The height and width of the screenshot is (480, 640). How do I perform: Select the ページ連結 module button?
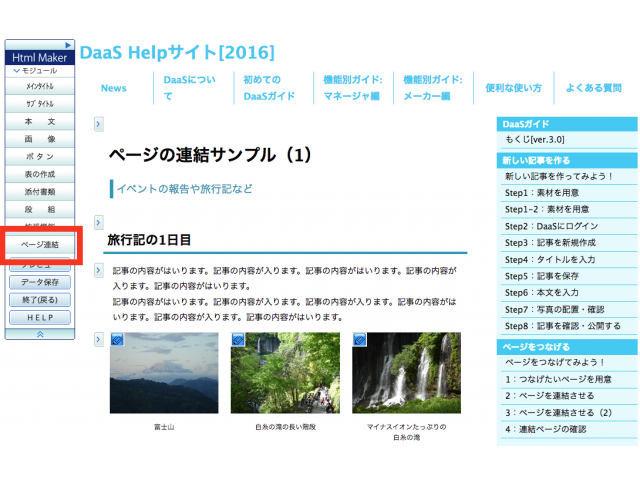click(x=40, y=245)
